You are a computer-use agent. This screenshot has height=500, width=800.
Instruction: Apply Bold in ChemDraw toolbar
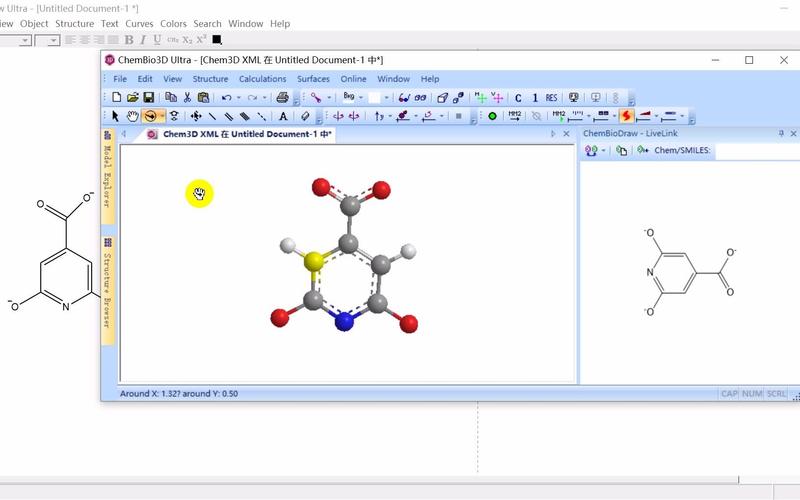click(x=129, y=40)
